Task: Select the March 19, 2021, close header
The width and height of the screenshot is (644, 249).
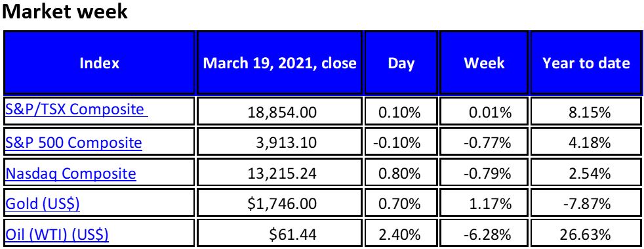Action: 279,63
